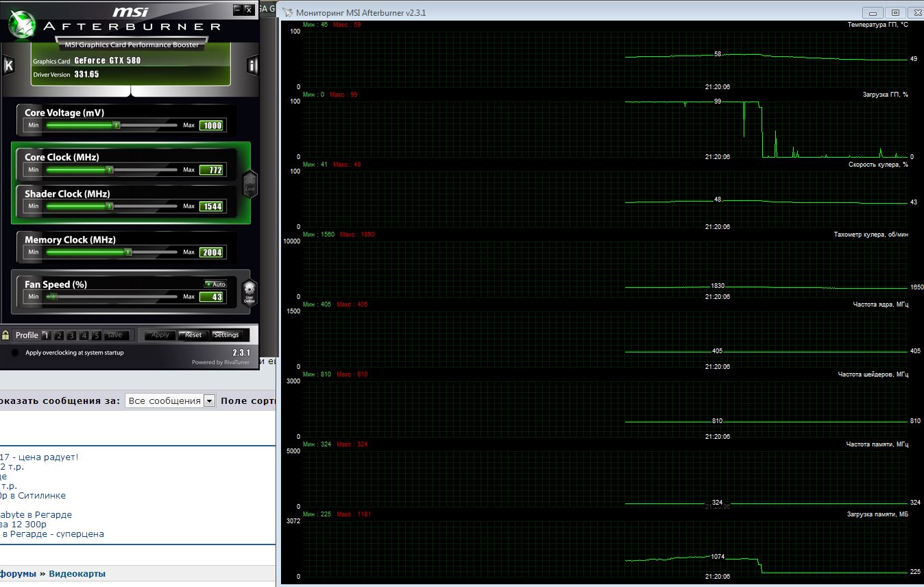Screen dimensions: 924x587
Task: Minimize the Afterburner monitoring window
Action: (872, 12)
